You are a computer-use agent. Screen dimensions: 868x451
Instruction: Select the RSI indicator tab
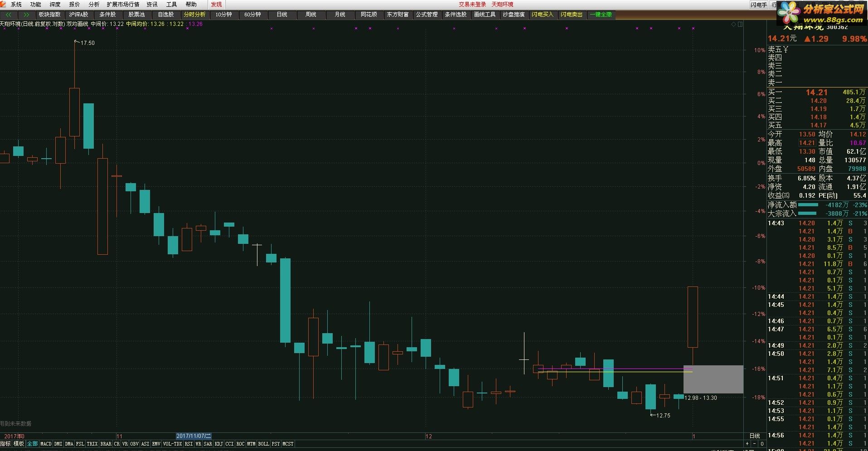pyautogui.click(x=189, y=444)
